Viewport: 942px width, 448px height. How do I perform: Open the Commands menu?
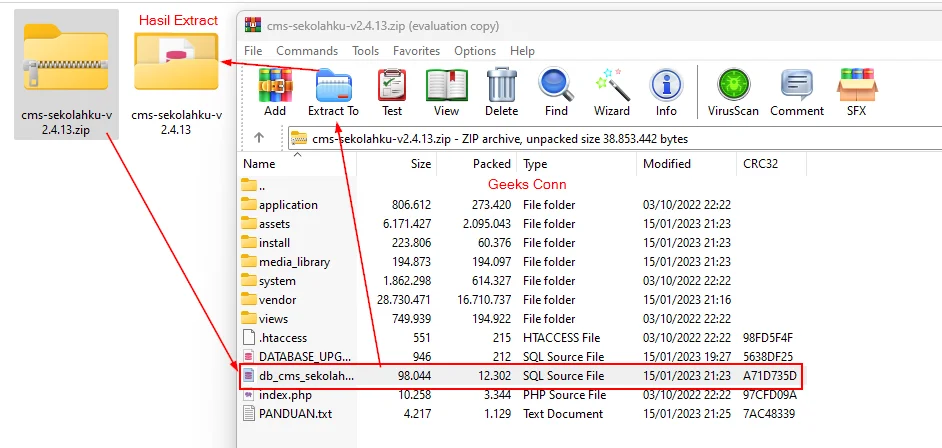point(307,51)
